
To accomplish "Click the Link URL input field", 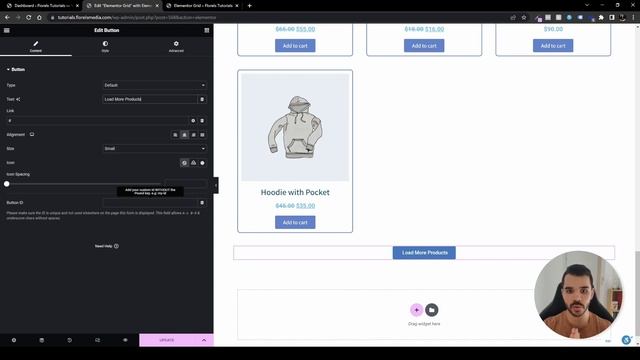I will pos(97,121).
